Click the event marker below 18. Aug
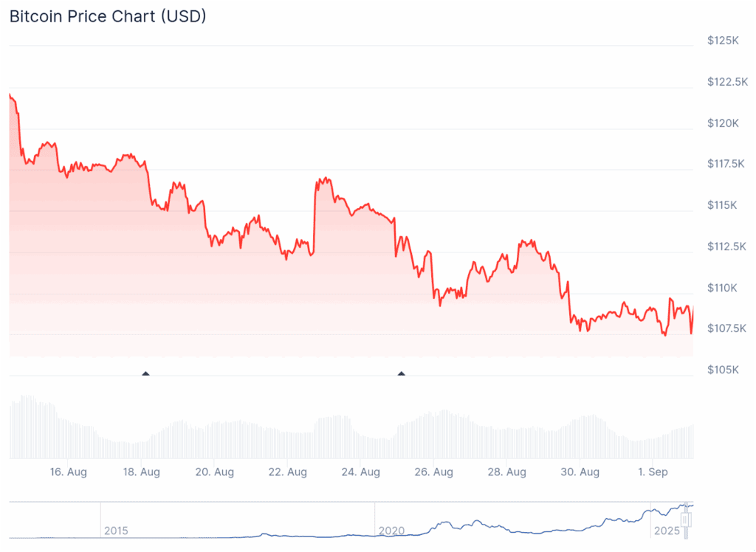The image size is (756, 552). (x=145, y=374)
